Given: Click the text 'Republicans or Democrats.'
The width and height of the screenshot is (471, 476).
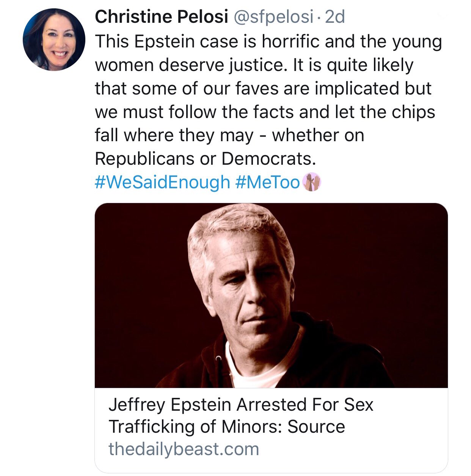Looking at the screenshot, I should (x=205, y=159).
